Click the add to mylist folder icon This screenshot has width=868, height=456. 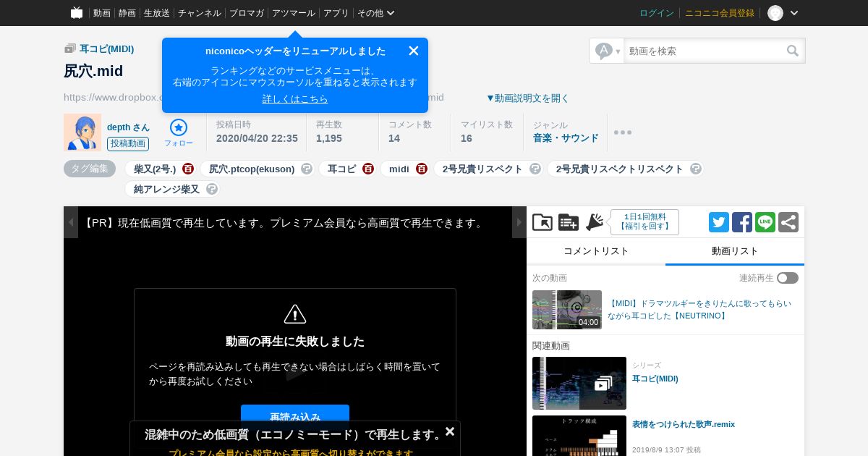coord(542,222)
